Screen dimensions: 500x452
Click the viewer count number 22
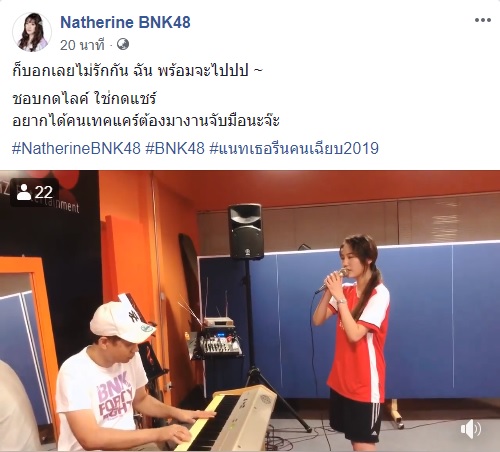point(44,192)
